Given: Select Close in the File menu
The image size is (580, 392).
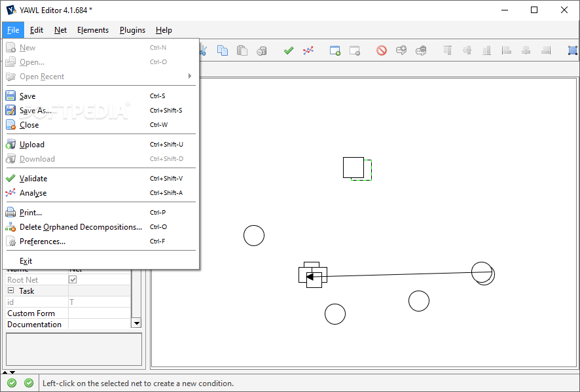Looking at the screenshot, I should pyautogui.click(x=101, y=125).
